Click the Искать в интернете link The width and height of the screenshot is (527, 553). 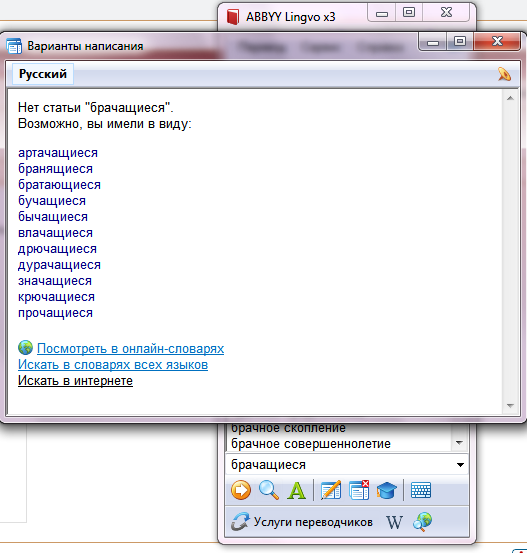coord(75,381)
